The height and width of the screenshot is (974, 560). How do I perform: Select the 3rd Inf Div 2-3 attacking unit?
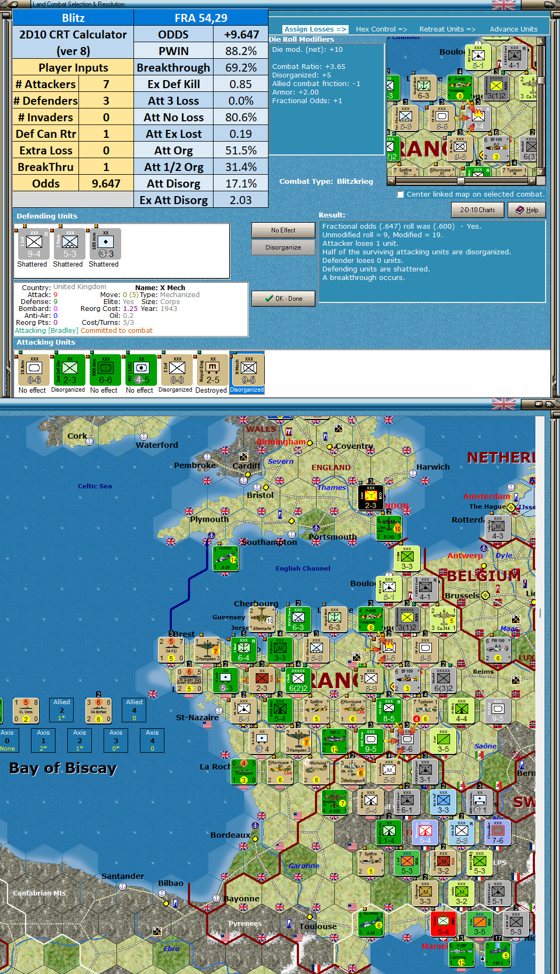click(70, 370)
